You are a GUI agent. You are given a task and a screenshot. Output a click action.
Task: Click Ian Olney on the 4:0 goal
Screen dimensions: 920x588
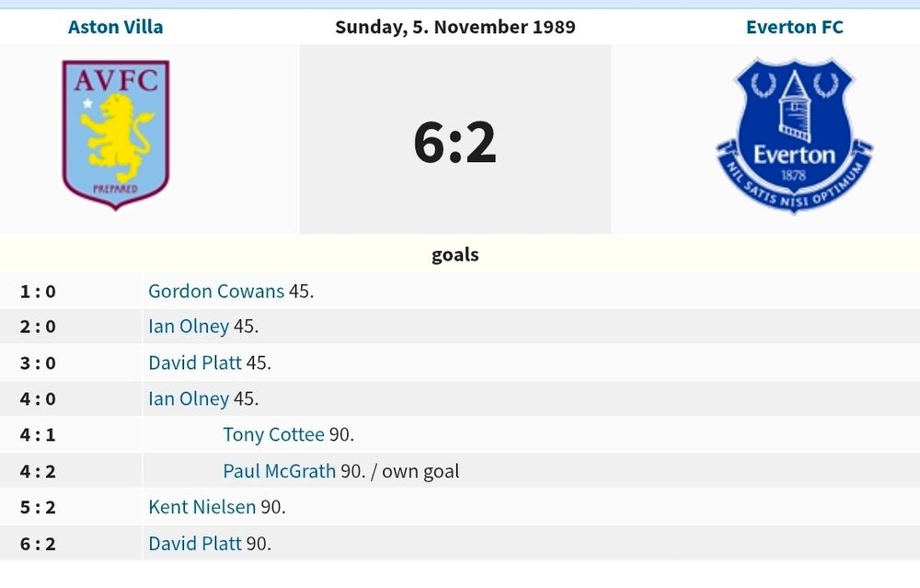pos(189,398)
